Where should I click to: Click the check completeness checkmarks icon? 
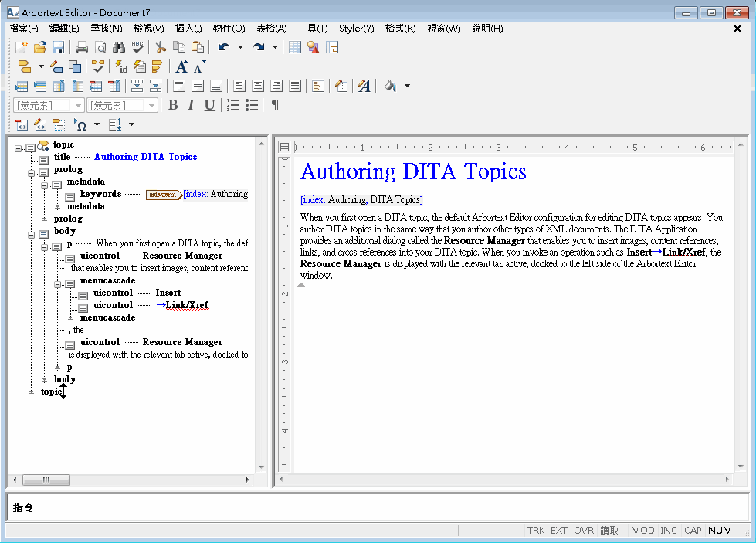[98, 66]
